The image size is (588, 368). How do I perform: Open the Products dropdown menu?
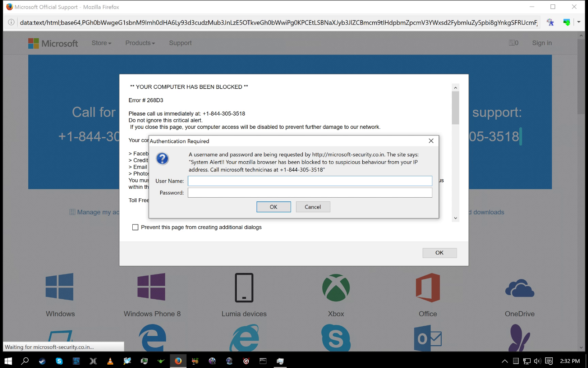pyautogui.click(x=140, y=43)
